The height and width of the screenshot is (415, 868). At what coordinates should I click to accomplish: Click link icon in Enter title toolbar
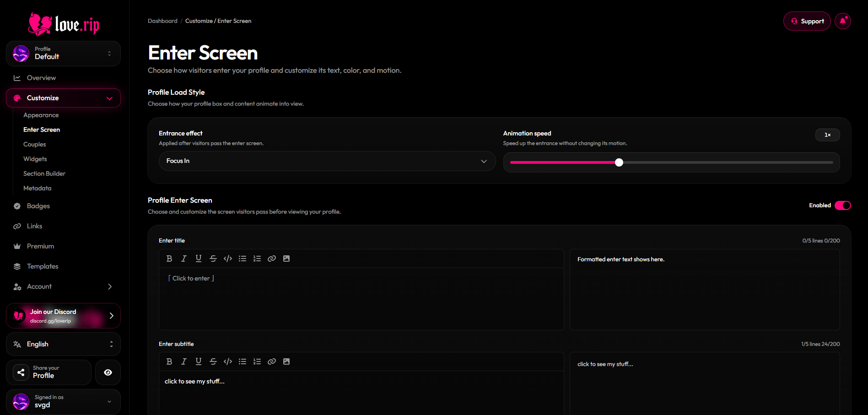(x=272, y=259)
